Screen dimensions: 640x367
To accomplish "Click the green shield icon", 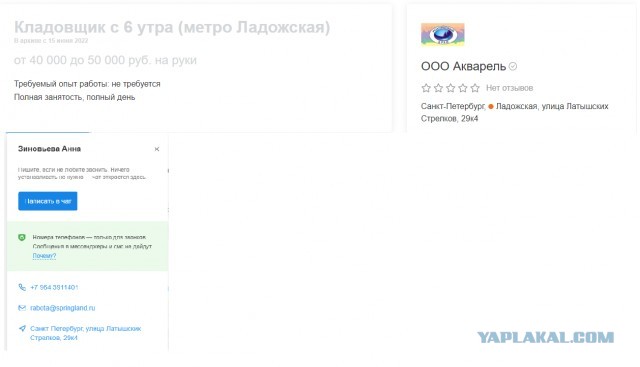I will point(22,237).
